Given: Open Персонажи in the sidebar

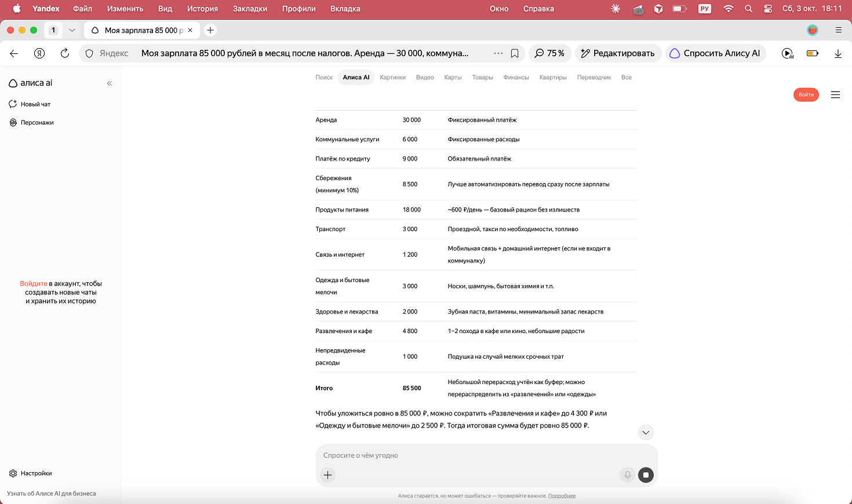Looking at the screenshot, I should click(x=32, y=123).
